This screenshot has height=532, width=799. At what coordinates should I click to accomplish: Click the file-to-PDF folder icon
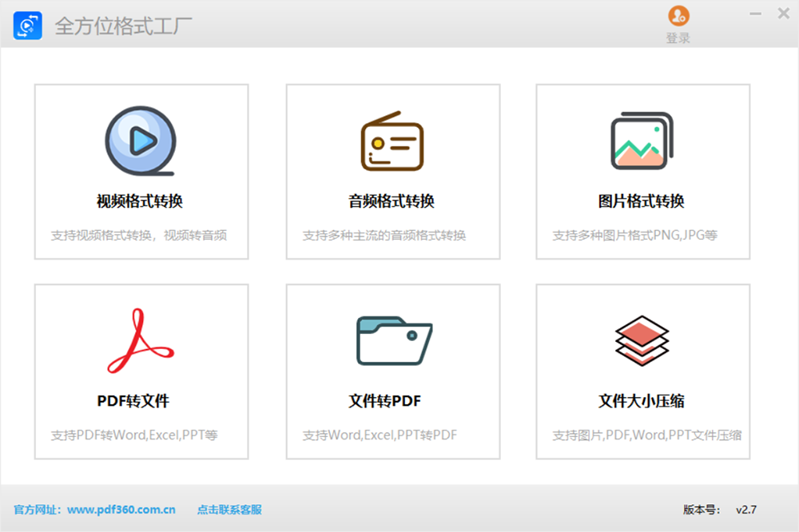pos(393,341)
